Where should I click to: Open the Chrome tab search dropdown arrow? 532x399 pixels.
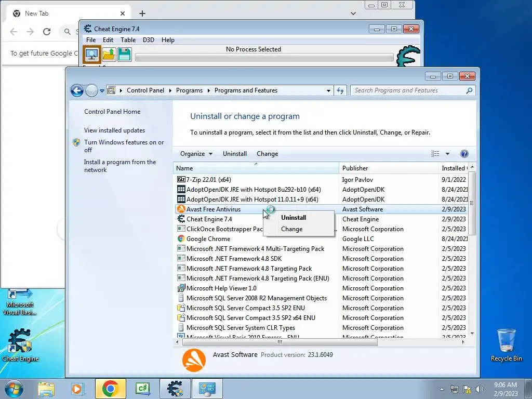[353, 14]
